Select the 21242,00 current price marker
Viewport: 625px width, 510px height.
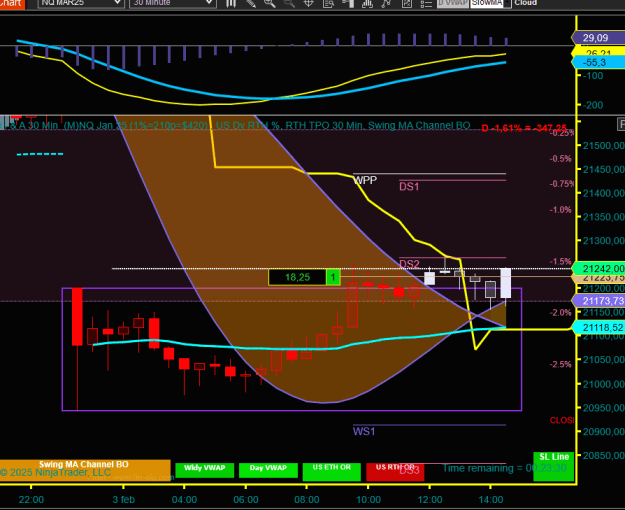tap(600, 269)
